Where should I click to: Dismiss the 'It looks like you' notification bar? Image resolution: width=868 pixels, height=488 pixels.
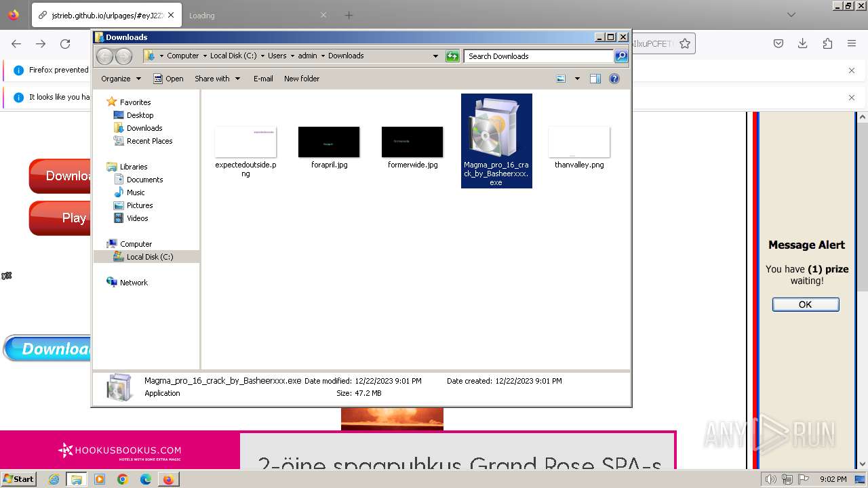852,97
